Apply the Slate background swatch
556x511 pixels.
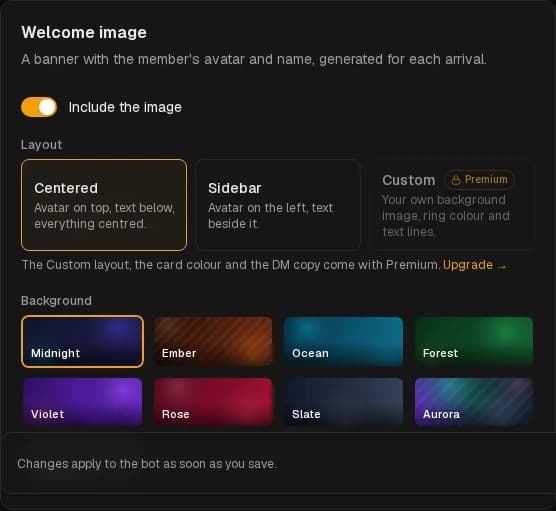pyautogui.click(x=344, y=402)
